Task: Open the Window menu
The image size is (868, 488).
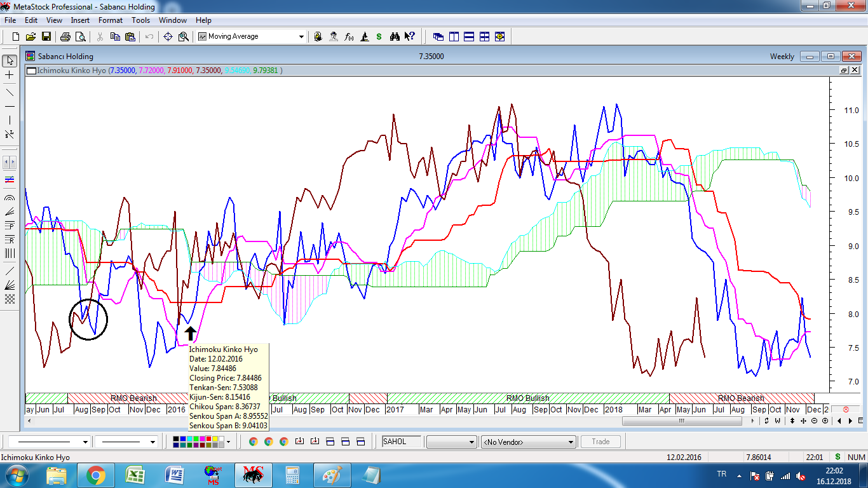Action: click(173, 20)
